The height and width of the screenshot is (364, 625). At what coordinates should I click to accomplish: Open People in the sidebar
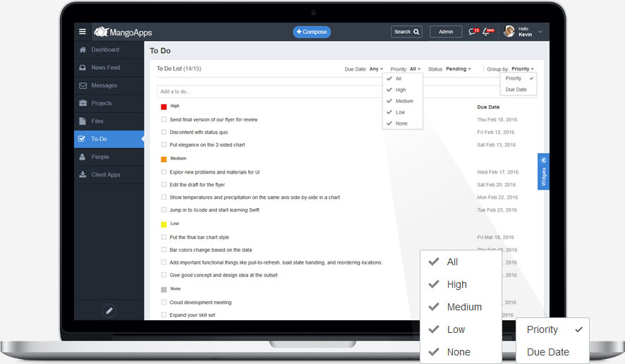pos(109,157)
